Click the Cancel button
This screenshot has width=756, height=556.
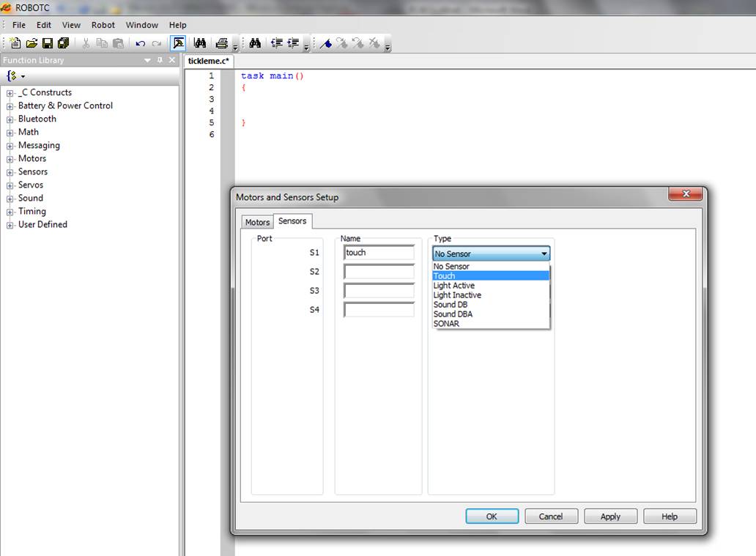pos(551,516)
